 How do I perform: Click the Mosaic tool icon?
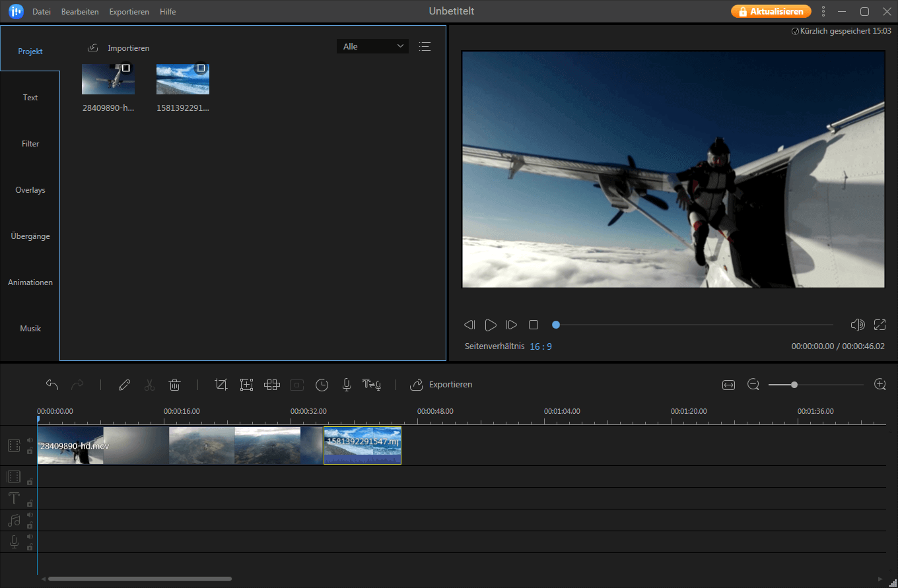[271, 385]
